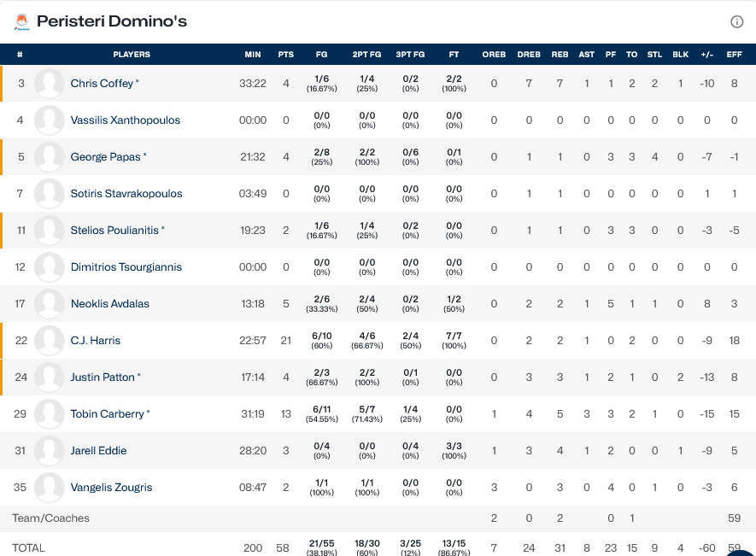Sort table by PTS column header
756x556 pixels.
pos(285,55)
